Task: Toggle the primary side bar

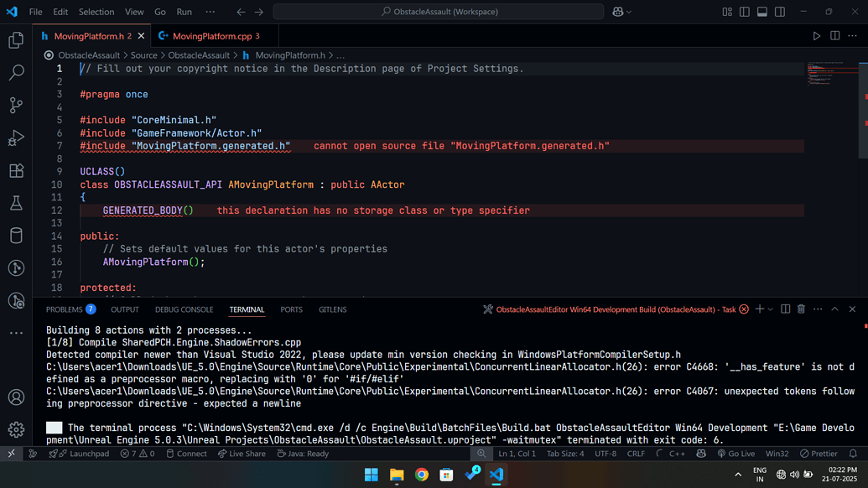Action: tap(744, 12)
